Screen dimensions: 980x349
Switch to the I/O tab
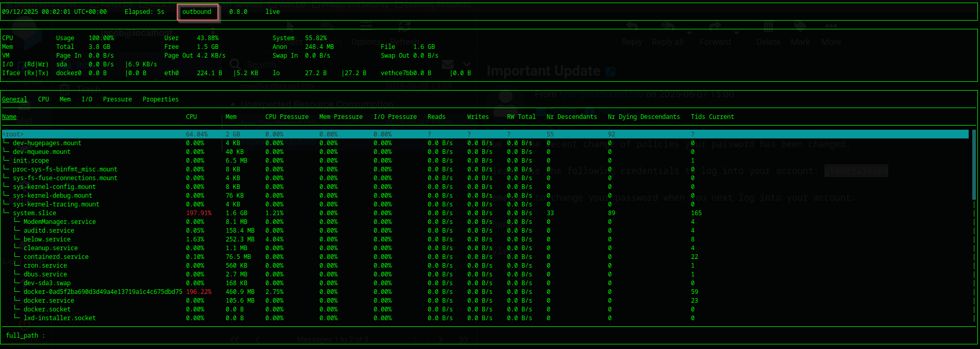point(87,99)
